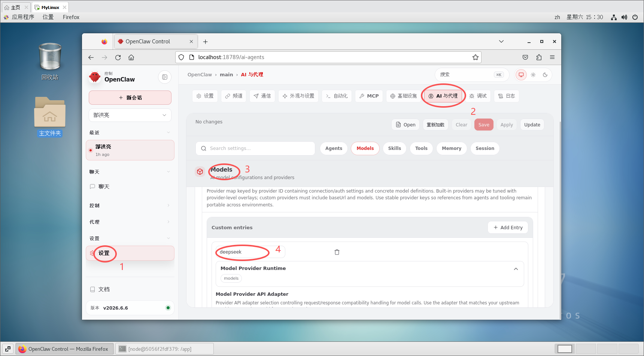
Task: Open the network status tray icon
Action: coord(614,17)
